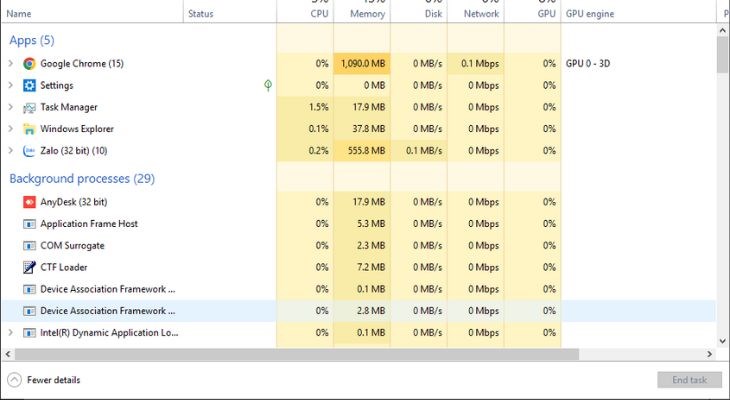Click the End task button
The width and height of the screenshot is (730, 400).
pyautogui.click(x=689, y=380)
